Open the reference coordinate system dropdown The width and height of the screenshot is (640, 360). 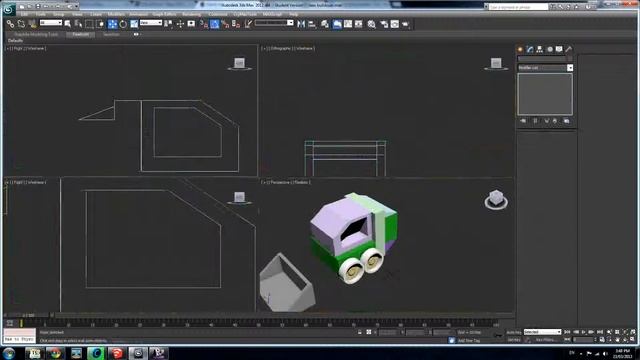click(x=151, y=23)
